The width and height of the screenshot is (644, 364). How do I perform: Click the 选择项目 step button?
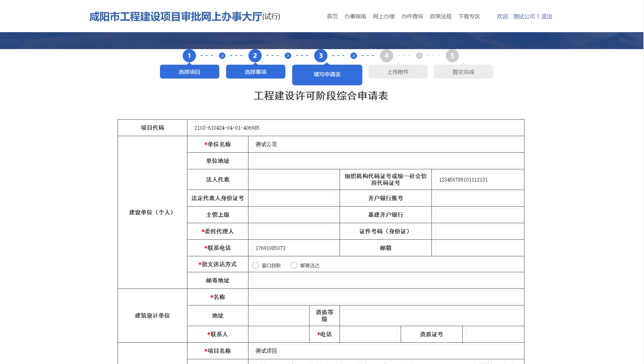189,72
